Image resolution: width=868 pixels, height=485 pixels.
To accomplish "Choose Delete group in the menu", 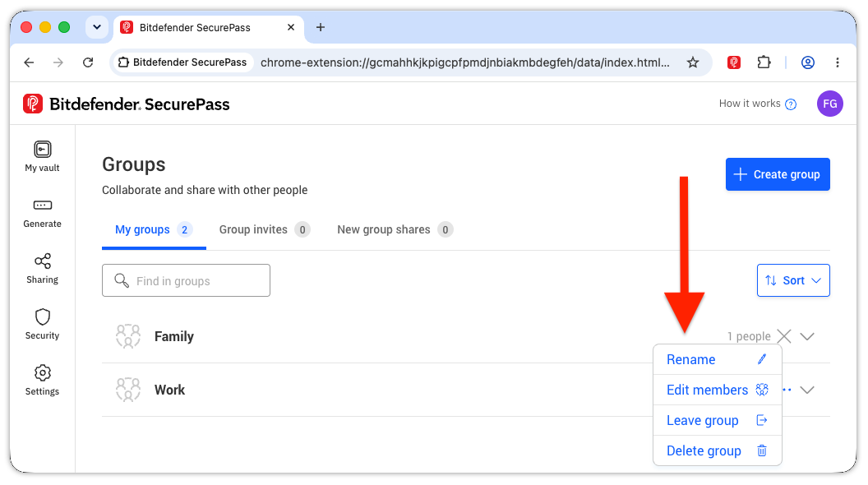I will click(718, 450).
